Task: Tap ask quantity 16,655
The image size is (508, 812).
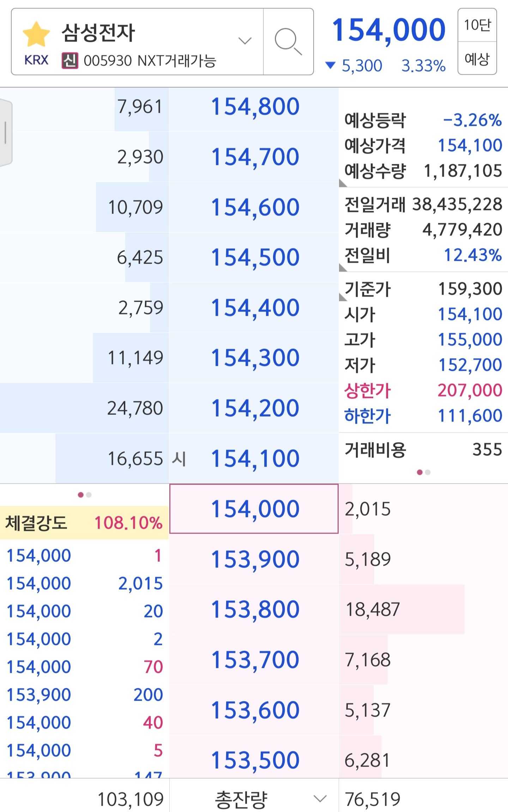Action: pyautogui.click(x=135, y=459)
